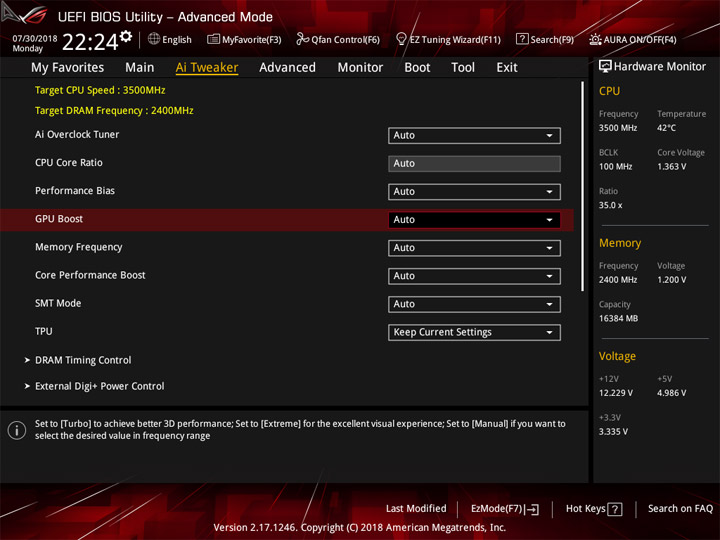Click Last Modified at the bottom
Image resolution: width=720 pixels, height=540 pixels.
pyautogui.click(x=416, y=509)
